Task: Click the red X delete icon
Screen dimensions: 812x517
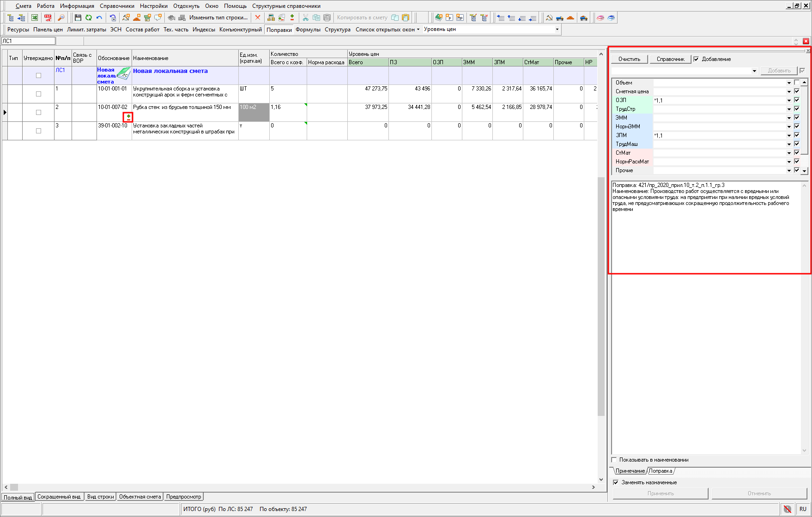Action: (x=258, y=18)
